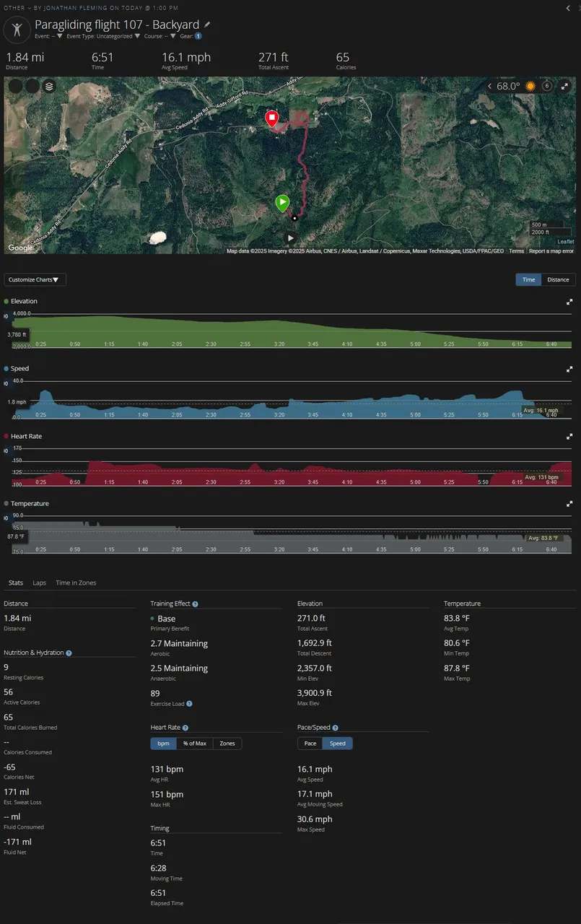Click the 171 ml Est. Sweat Loss value
Viewport: 581px width, 924px height.
(17, 792)
